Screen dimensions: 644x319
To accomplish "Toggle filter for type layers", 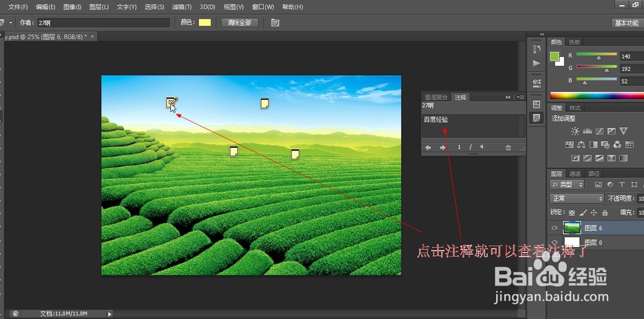I will point(622,185).
